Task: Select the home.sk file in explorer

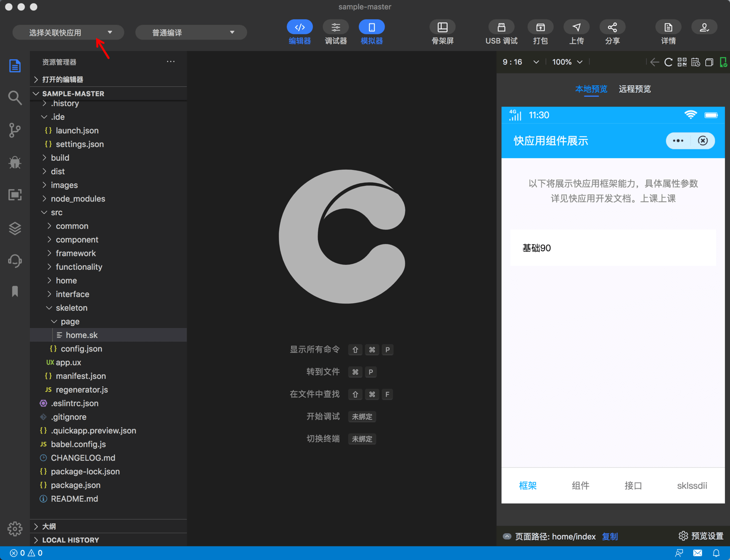Action: pyautogui.click(x=82, y=335)
